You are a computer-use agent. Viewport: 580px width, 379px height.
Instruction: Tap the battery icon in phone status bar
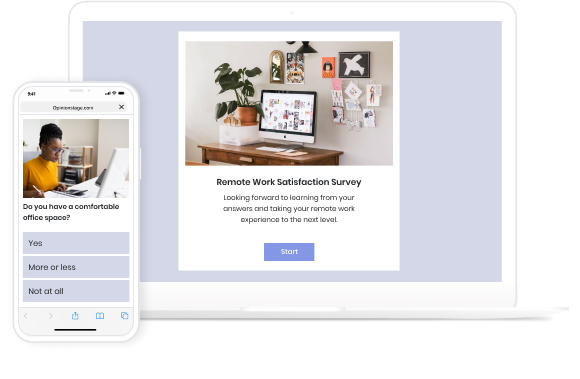coord(121,93)
